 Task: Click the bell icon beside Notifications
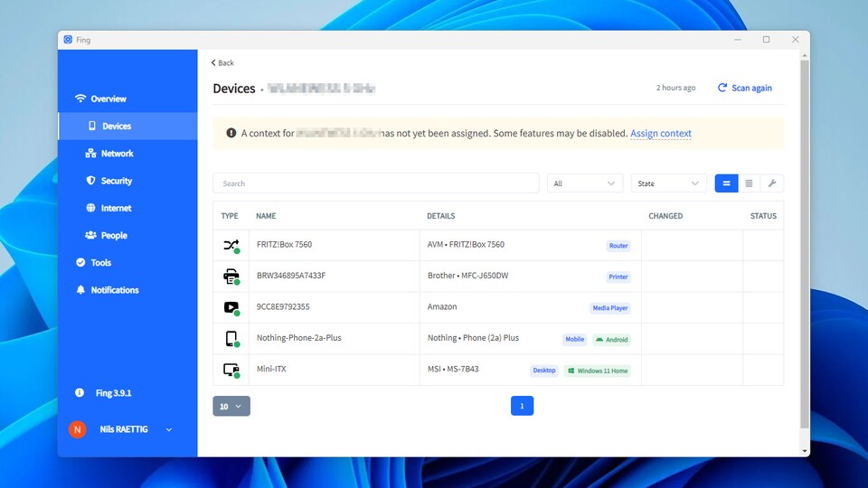click(x=80, y=290)
